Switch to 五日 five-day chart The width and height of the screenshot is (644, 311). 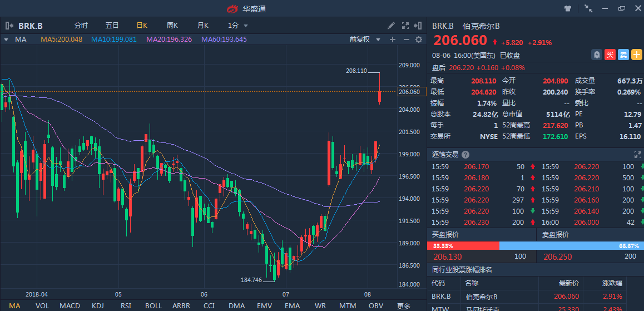tap(112, 26)
